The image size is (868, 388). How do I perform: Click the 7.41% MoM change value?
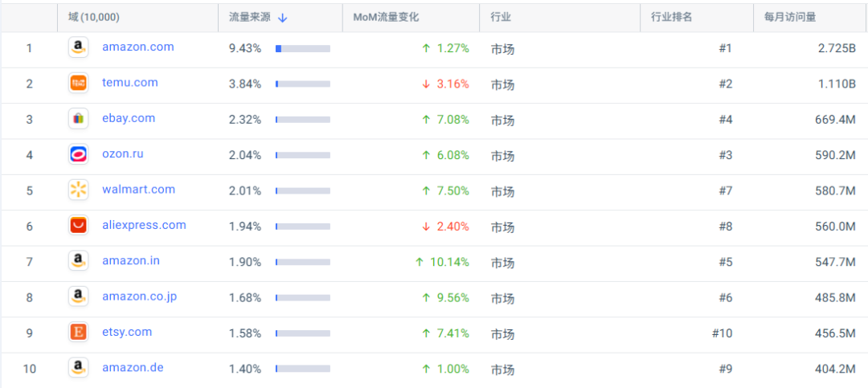[x=452, y=333]
